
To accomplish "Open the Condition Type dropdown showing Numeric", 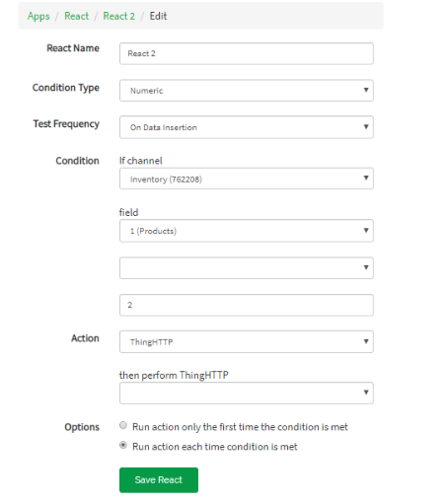I will coord(247,91).
